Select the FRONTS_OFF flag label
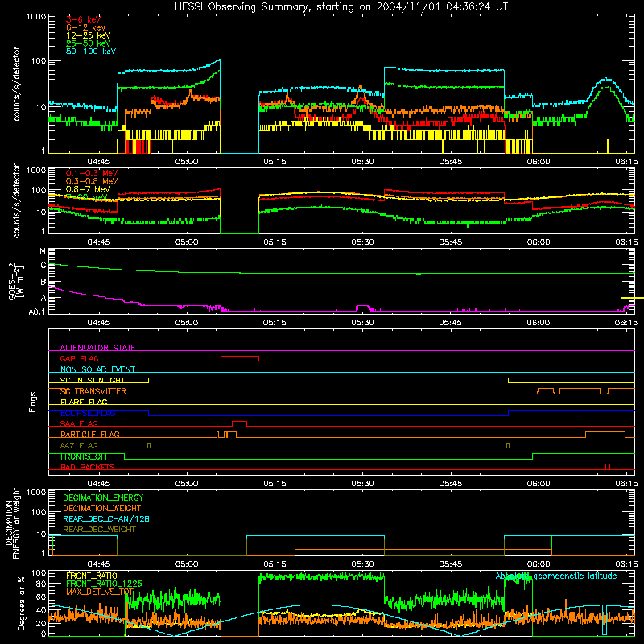644x644 pixels. click(x=85, y=456)
